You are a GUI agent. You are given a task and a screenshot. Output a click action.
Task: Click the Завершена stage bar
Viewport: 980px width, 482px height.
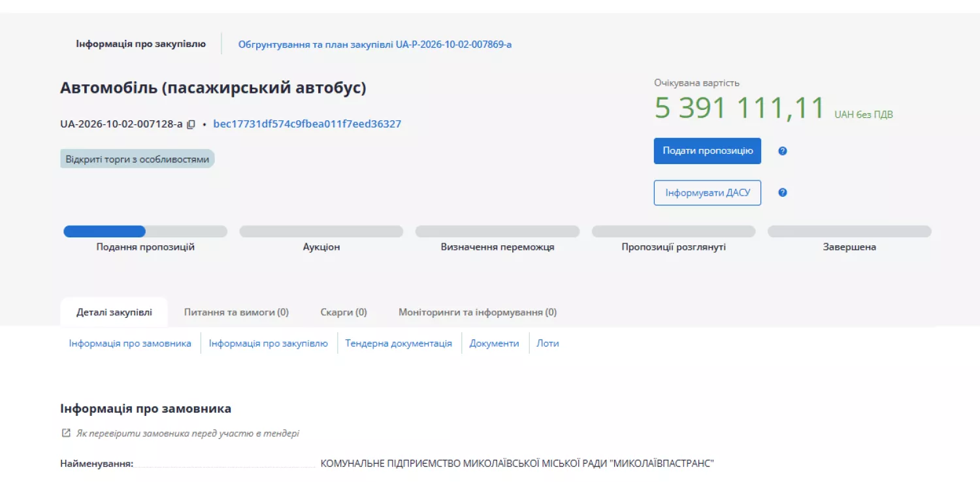849,232
